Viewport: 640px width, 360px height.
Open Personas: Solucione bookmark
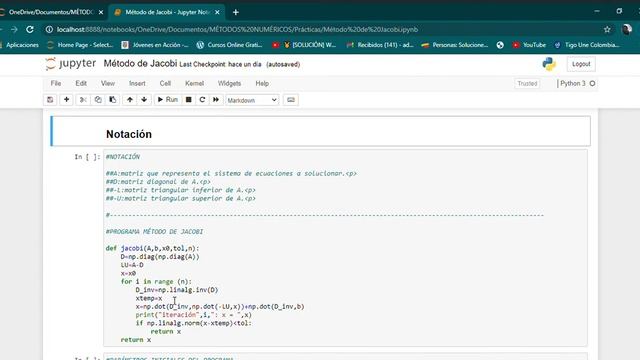tap(455, 45)
